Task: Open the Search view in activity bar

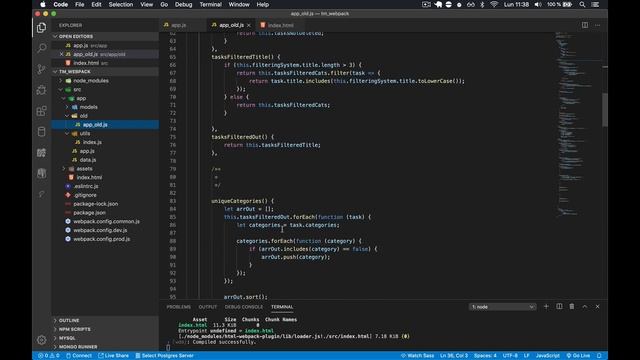Action: point(41,48)
